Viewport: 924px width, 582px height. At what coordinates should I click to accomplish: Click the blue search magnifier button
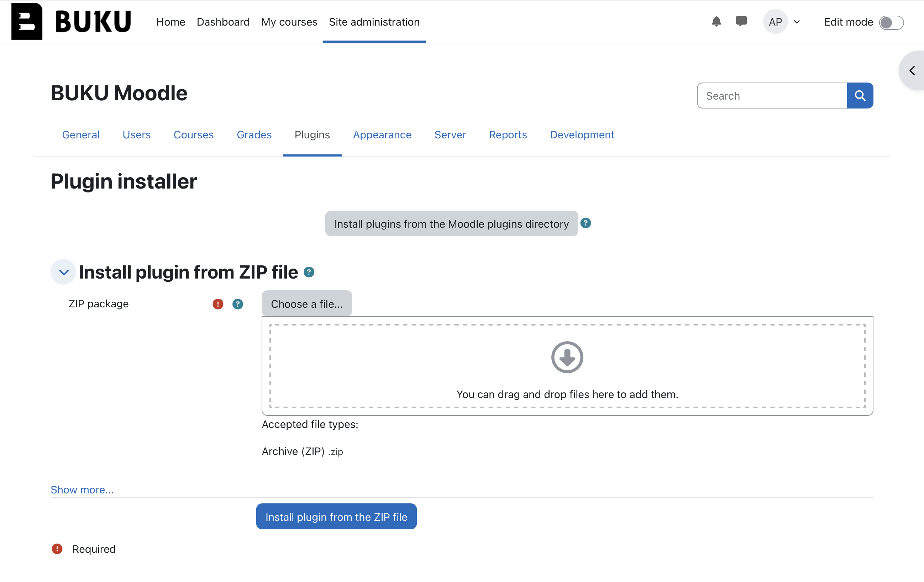tap(860, 95)
